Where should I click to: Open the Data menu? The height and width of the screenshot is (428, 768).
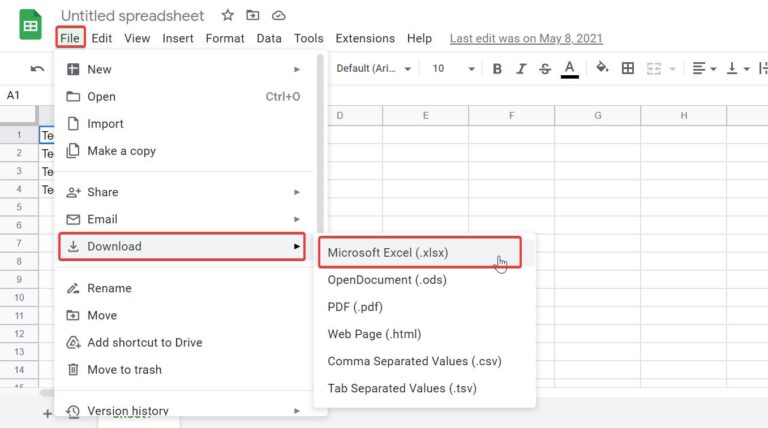(269, 38)
